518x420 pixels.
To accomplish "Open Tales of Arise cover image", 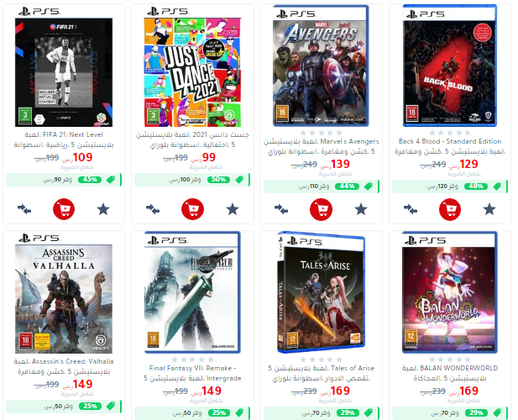I will (321, 293).
